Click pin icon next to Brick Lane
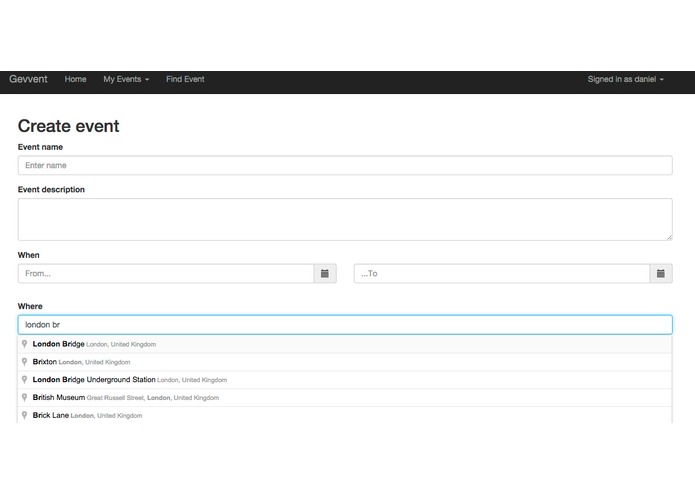The image size is (695, 494). tap(25, 415)
